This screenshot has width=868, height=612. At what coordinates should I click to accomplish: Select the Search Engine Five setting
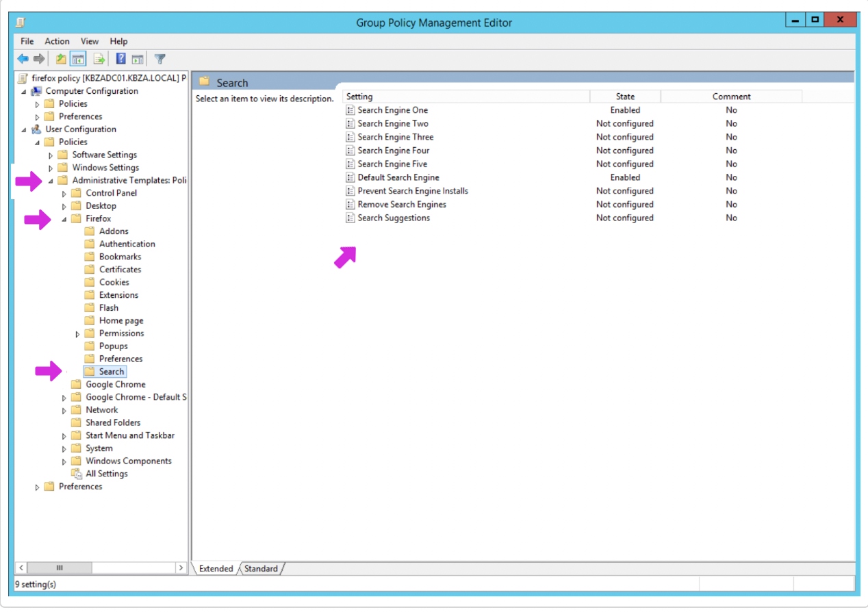coord(392,164)
